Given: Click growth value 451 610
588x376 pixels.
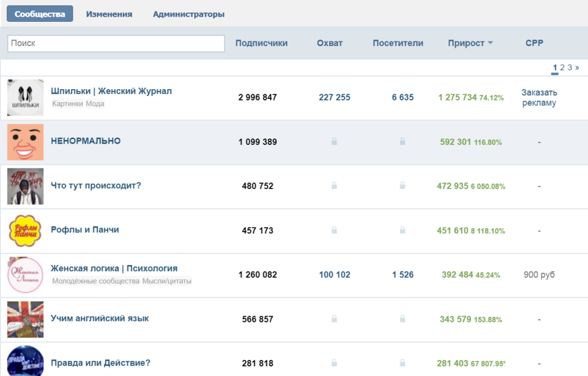Looking at the screenshot, I should coord(452,231).
